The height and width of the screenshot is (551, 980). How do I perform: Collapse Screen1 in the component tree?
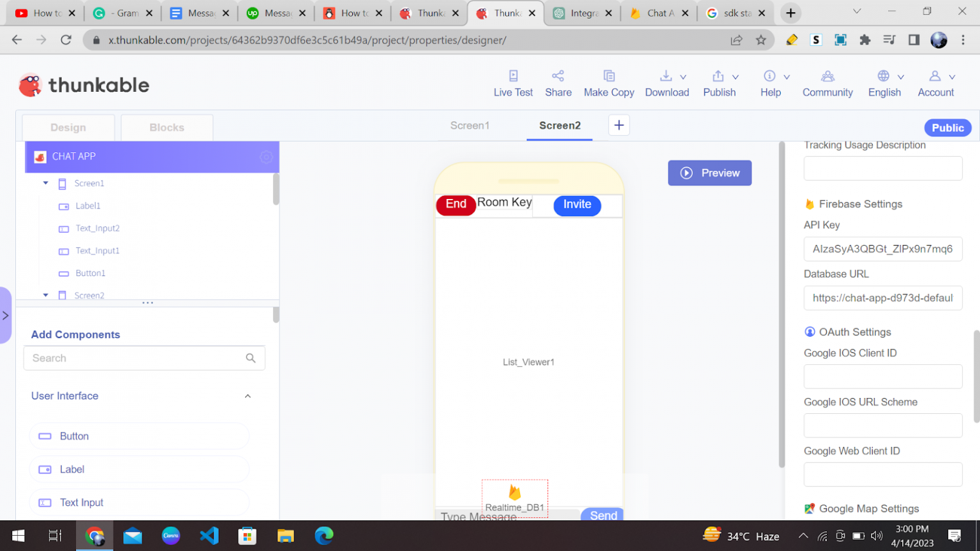[x=45, y=183]
